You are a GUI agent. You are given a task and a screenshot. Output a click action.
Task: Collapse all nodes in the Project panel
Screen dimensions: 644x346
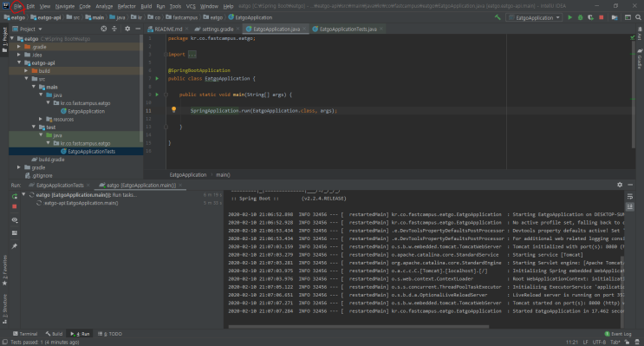114,29
